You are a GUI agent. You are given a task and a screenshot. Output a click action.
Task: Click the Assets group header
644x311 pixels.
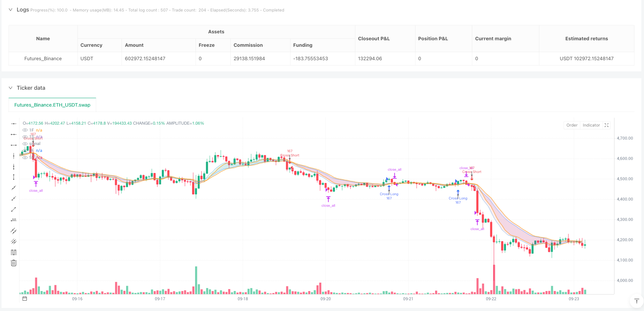coord(216,32)
